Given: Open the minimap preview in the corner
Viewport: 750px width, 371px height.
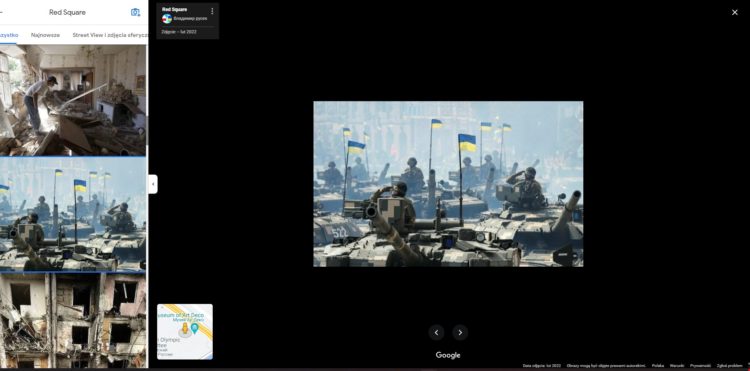Looking at the screenshot, I should (x=185, y=332).
